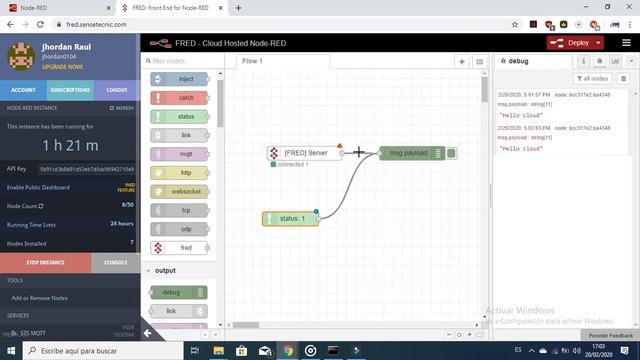This screenshot has width=640, height=360.
Task: Open Microsoft Store from the taskbar
Action: pyautogui.click(x=241, y=351)
